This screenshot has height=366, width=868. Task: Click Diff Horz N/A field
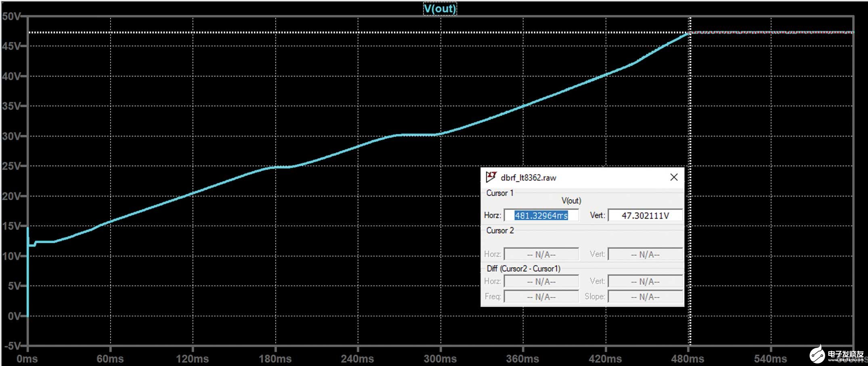tap(541, 282)
